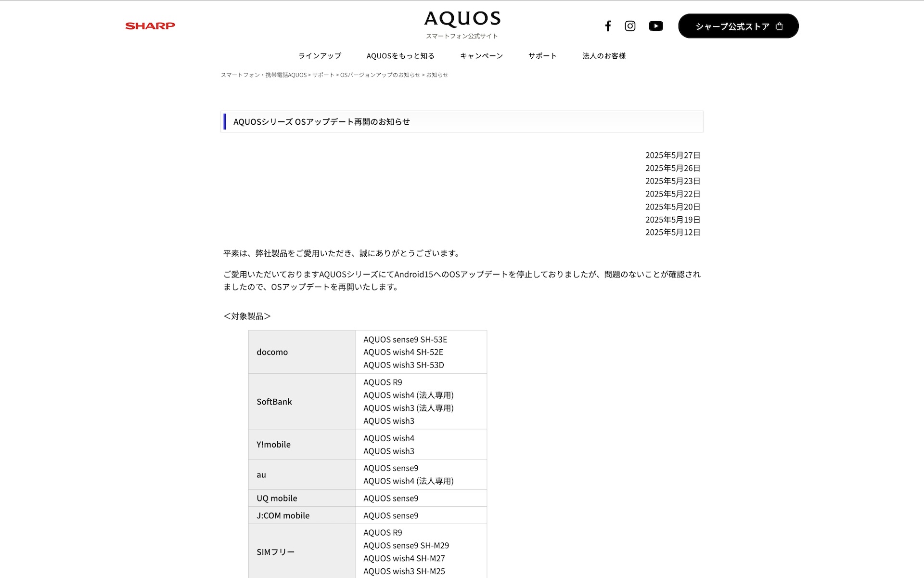Click the お知らせ breadcrumb item

click(437, 75)
